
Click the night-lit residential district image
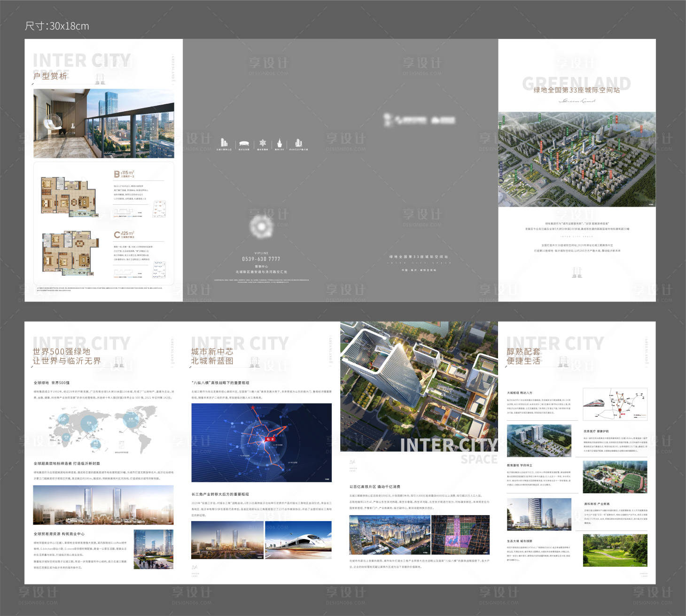tap(390, 535)
